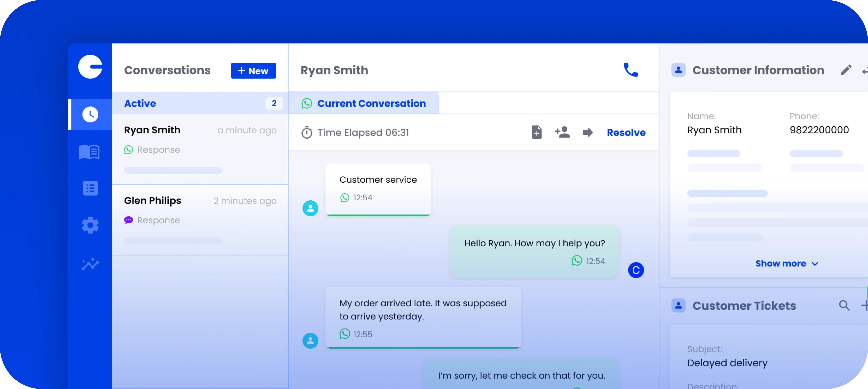Image resolution: width=868 pixels, height=389 pixels.
Task: Click the add note document icon
Action: (537, 132)
